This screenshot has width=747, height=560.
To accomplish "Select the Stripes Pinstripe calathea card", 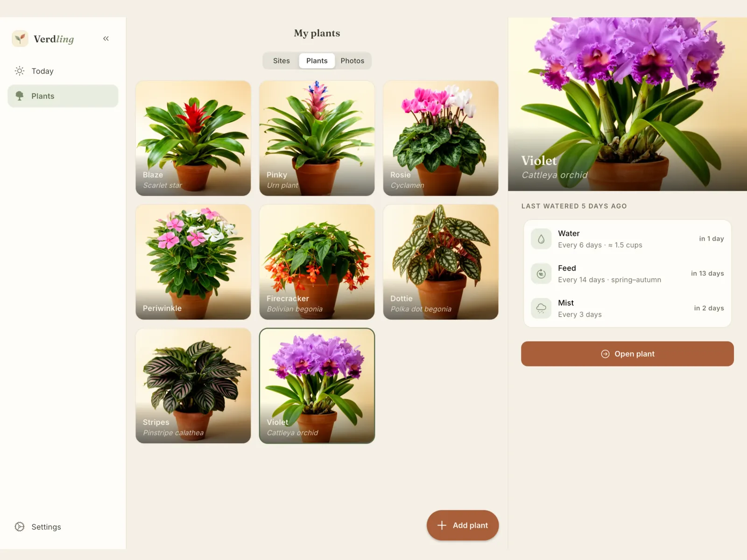I will coord(193,385).
